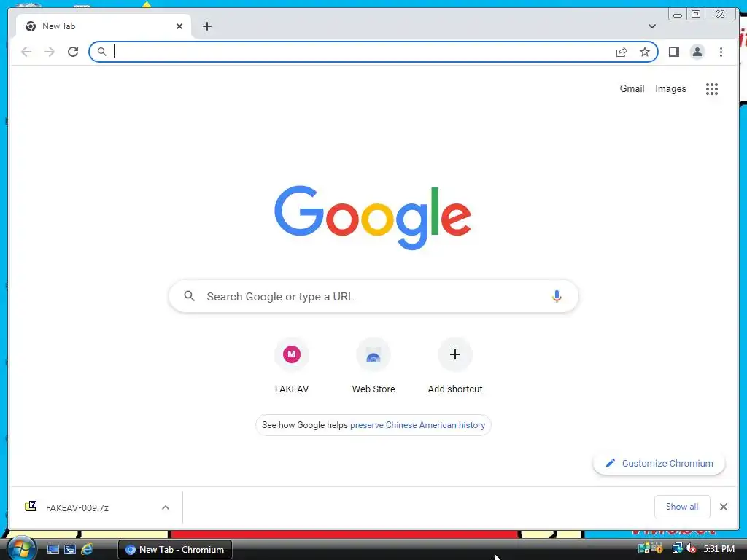
Task: Click the Customize Chromium button
Action: coord(659,463)
